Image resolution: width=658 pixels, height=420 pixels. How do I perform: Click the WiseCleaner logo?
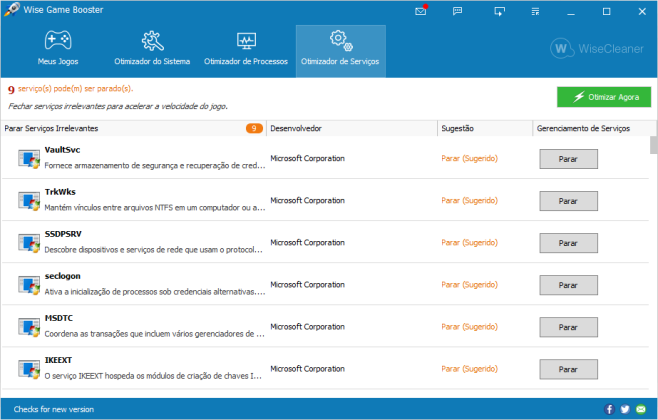click(597, 49)
